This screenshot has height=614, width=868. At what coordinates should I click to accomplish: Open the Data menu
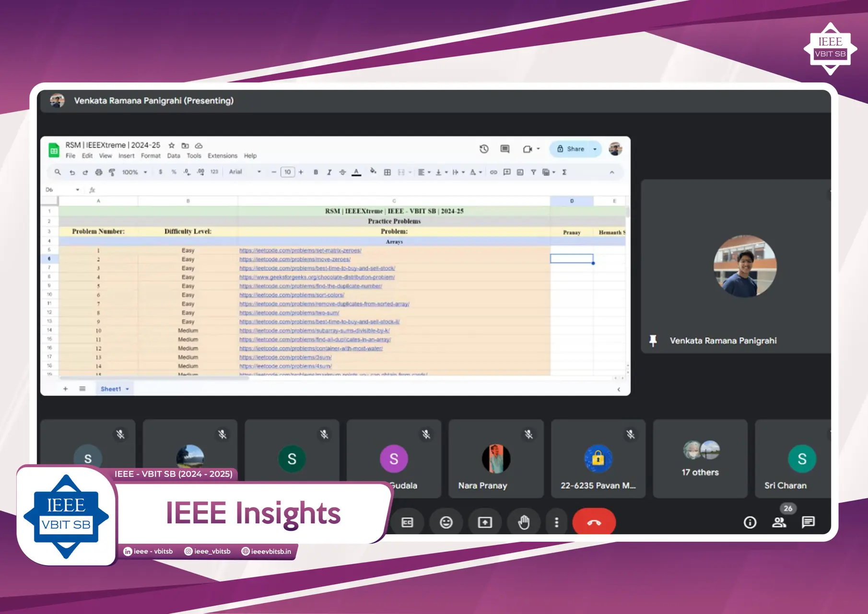pos(174,155)
